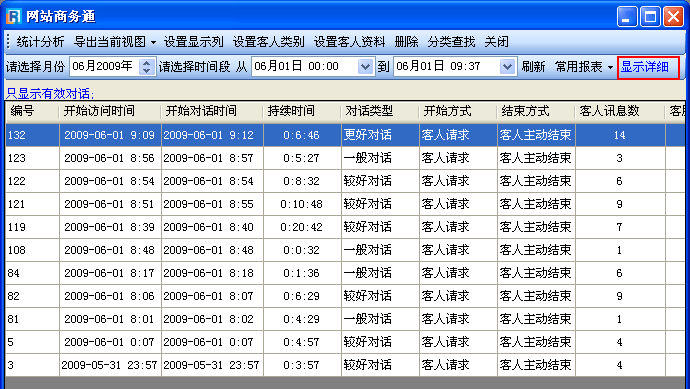This screenshot has width=690, height=389.
Task: Open 设置客人资料 option
Action: click(349, 42)
